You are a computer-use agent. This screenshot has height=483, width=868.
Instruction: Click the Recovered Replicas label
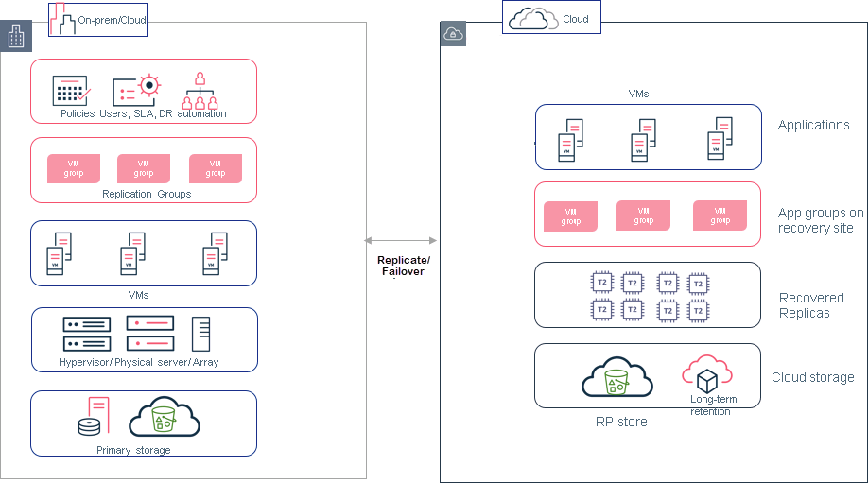tap(811, 305)
